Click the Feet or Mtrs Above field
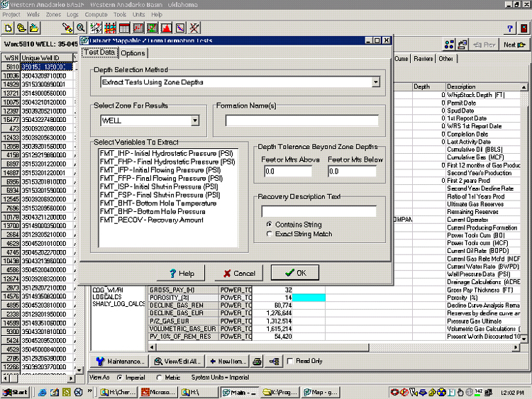The height and width of the screenshot is (399, 532). pos(289,171)
